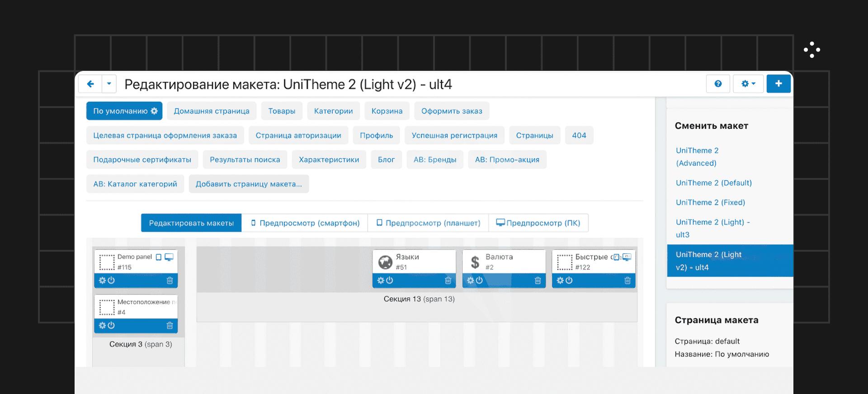Open the Подарочные сертификаты tab
This screenshot has width=868, height=394.
click(142, 159)
